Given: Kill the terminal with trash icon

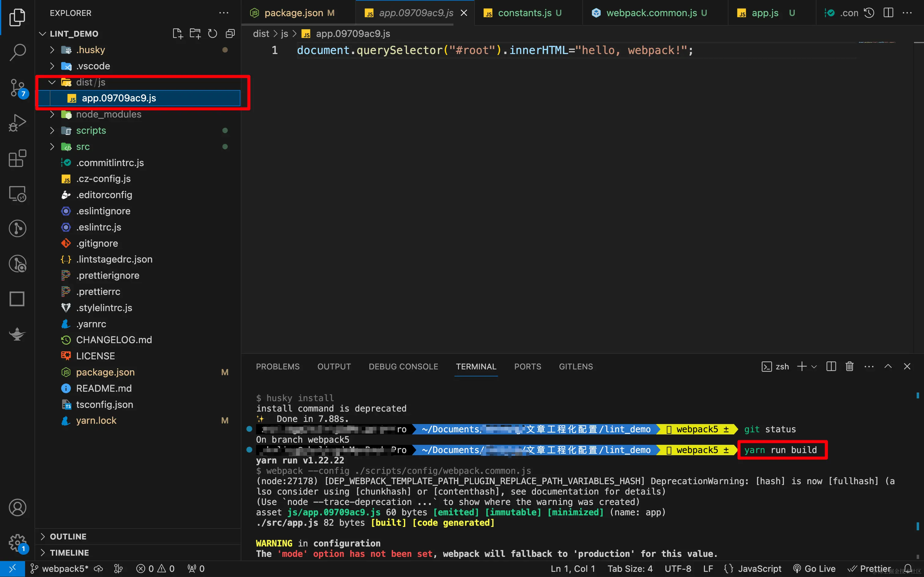Looking at the screenshot, I should [x=849, y=366].
